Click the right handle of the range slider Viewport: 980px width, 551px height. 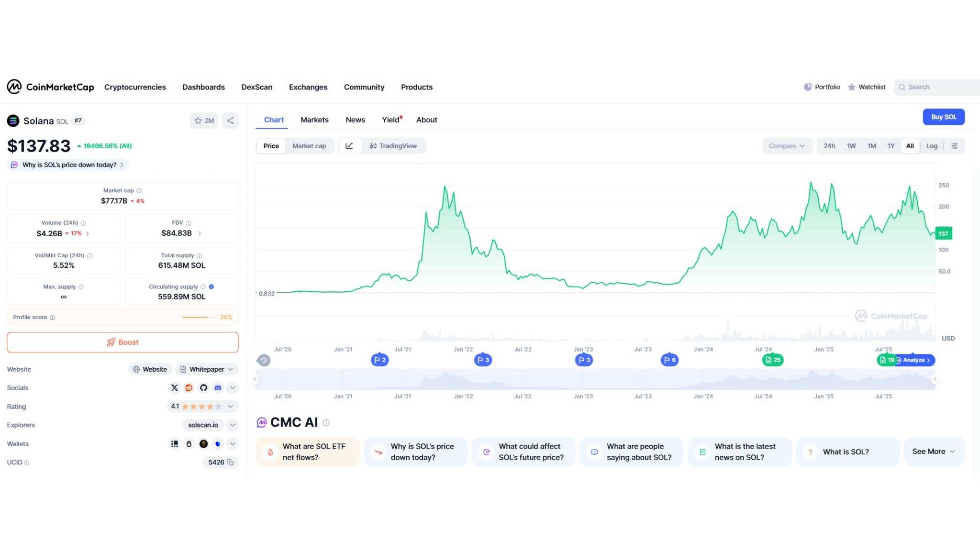934,379
